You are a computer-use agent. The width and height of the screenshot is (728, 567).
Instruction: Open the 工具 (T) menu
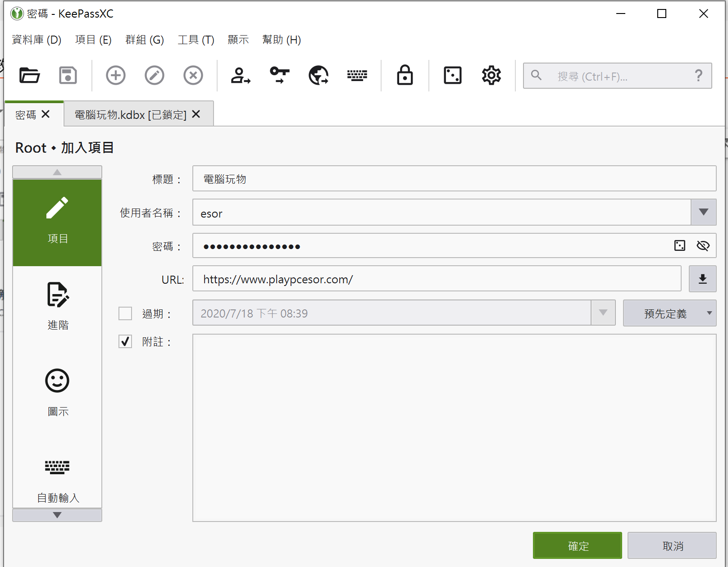pos(196,40)
